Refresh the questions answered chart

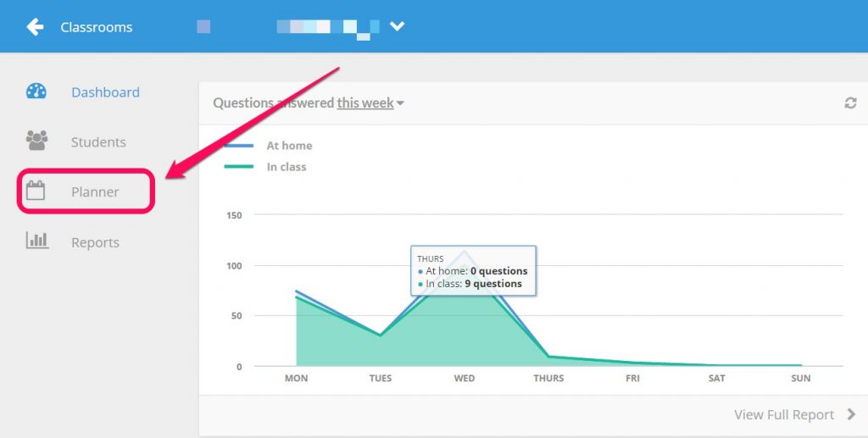pos(850,103)
